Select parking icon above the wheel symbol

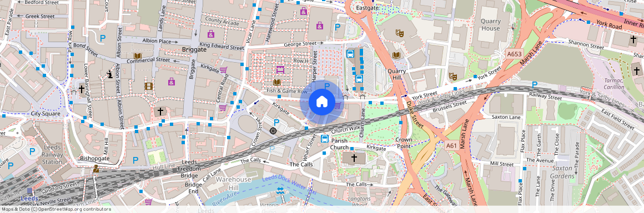276,122
